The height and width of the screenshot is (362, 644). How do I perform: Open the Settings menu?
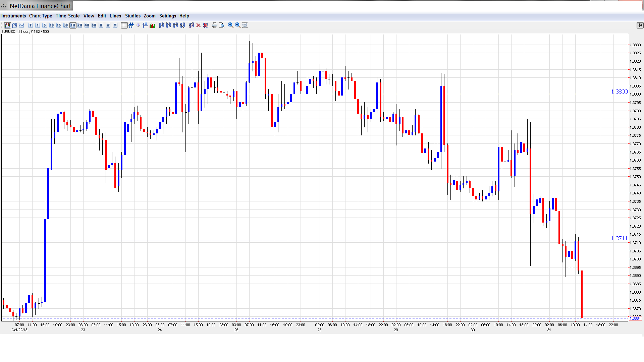[x=167, y=16]
